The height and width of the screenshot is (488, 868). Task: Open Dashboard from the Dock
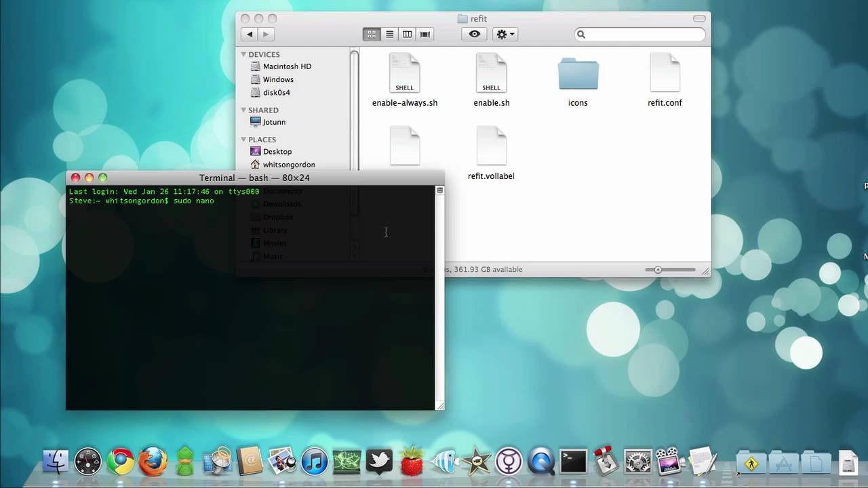coord(88,462)
